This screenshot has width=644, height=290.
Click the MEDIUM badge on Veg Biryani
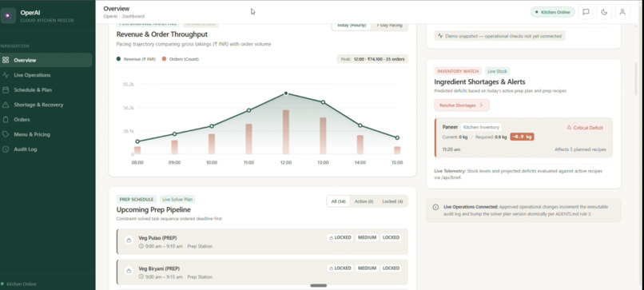point(367,268)
